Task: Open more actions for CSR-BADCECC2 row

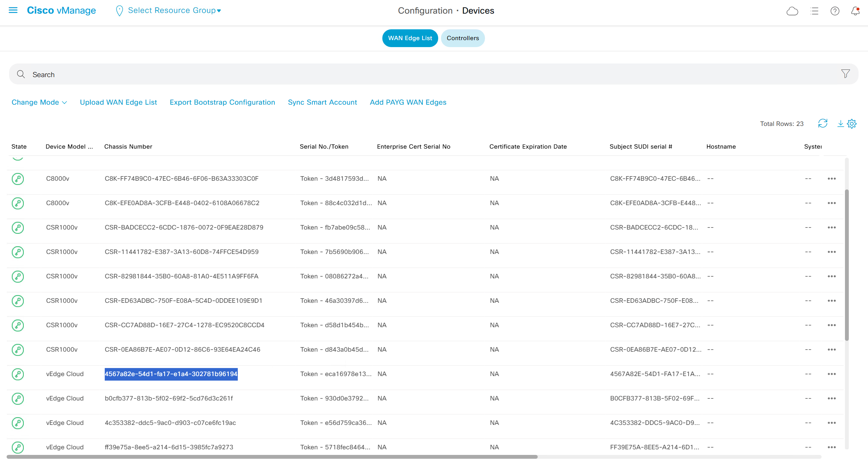Action: [x=831, y=227]
